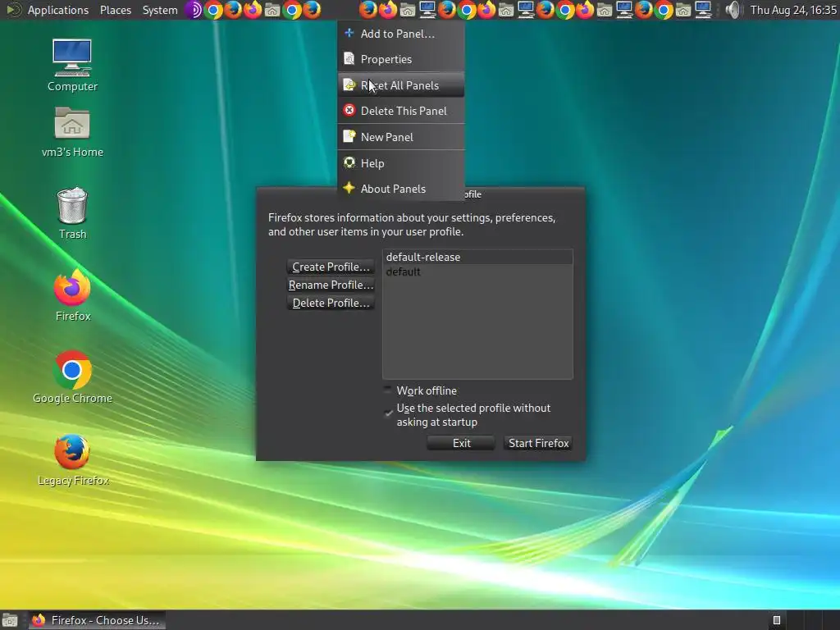Uncheck Use the selected profile without asking

pyautogui.click(x=388, y=413)
